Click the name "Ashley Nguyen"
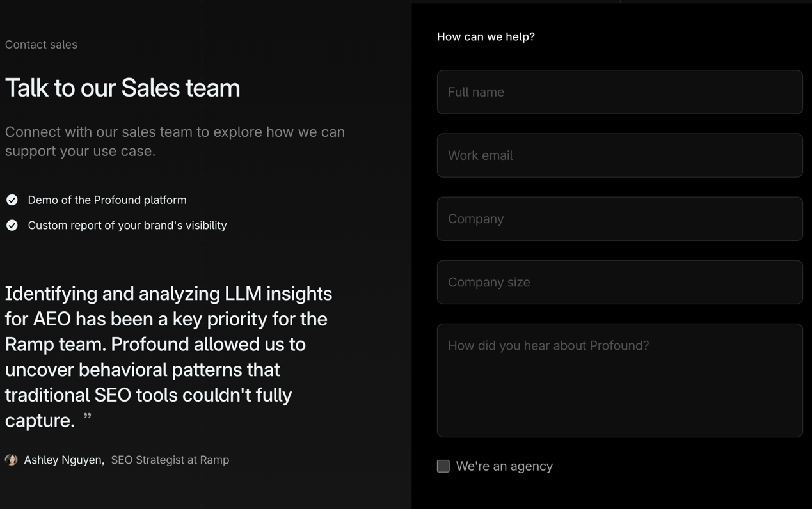812x509 pixels. pos(63,460)
